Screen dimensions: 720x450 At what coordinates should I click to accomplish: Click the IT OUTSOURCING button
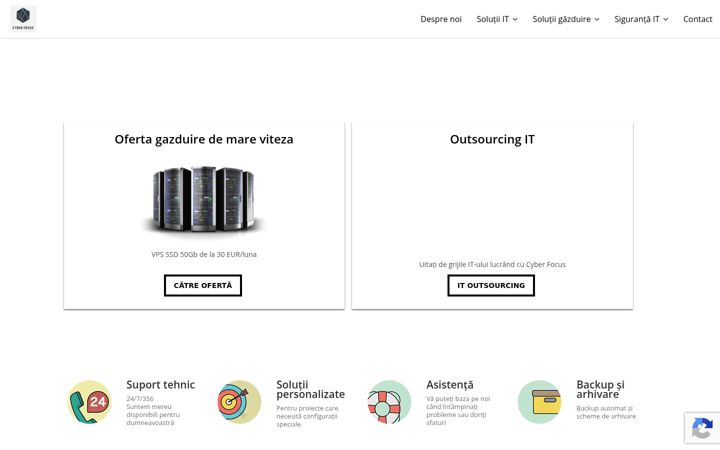tap(491, 285)
